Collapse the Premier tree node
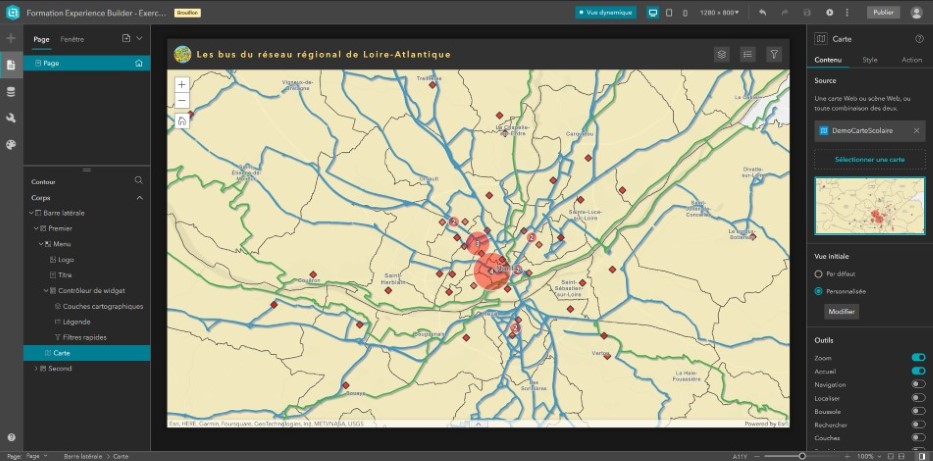Viewport: 933px width, 461px height. pos(36,228)
